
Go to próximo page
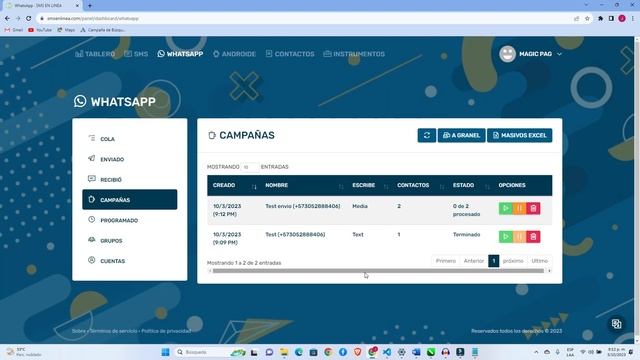[x=513, y=261]
